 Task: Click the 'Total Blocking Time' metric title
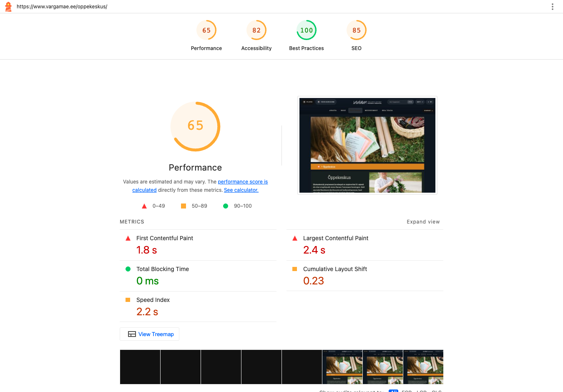click(x=163, y=269)
